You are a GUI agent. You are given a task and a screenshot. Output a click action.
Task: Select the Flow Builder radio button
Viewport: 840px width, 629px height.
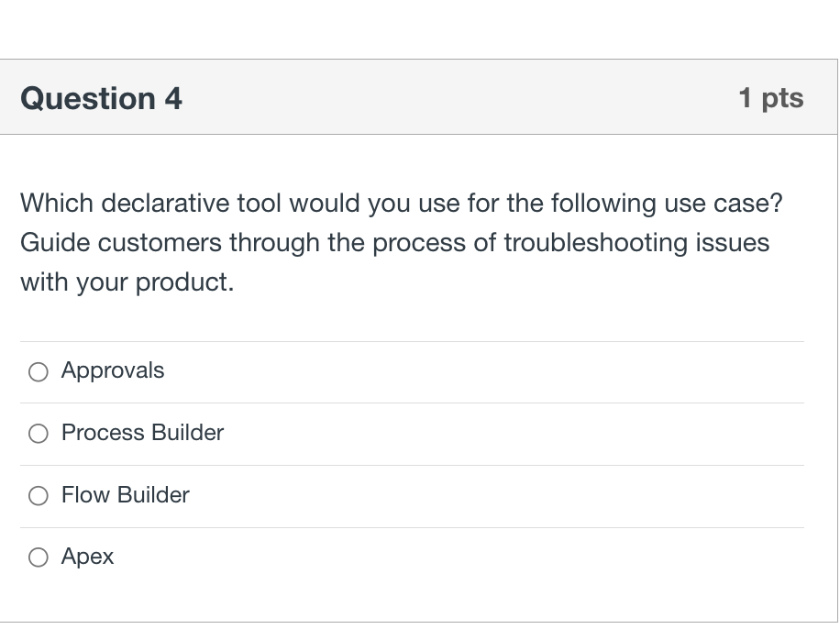point(39,495)
